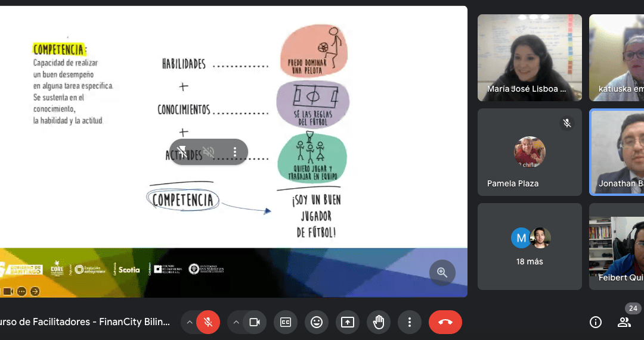The width and height of the screenshot is (644, 340).
Task: Click the participant count badge 24
Action: (x=633, y=308)
